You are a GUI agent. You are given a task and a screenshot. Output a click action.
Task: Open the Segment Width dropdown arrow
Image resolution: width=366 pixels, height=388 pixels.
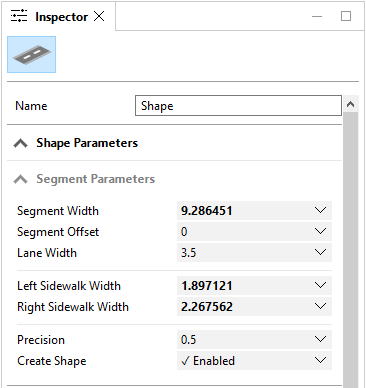[320, 210]
